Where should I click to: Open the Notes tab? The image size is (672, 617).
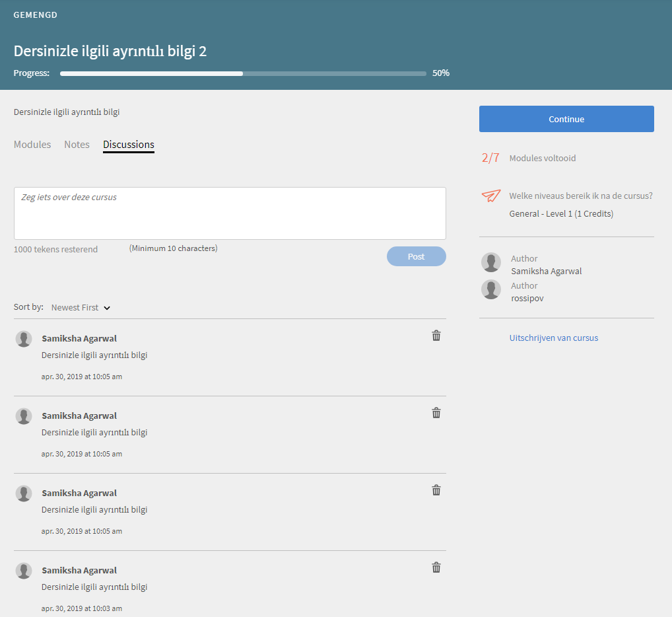click(77, 145)
